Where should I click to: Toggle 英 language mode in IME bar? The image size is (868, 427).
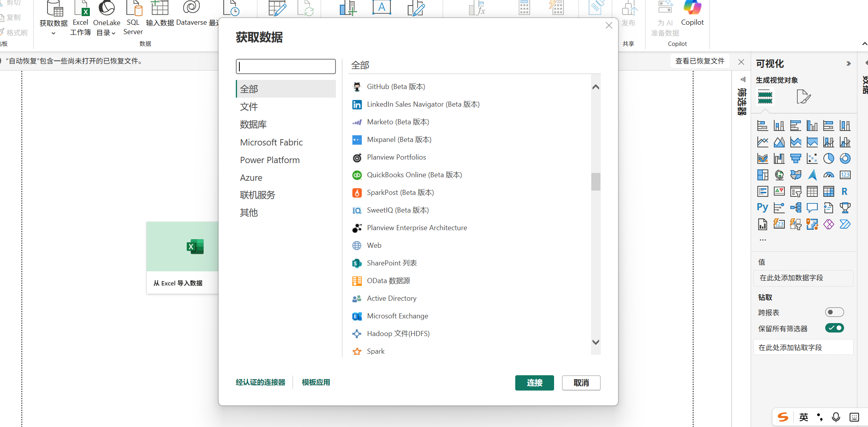804,417
